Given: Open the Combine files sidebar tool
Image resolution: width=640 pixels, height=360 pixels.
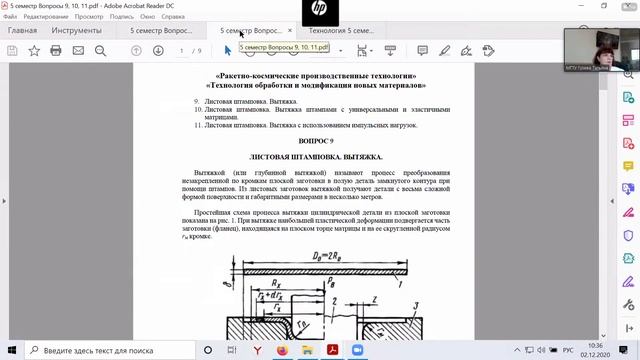Looking at the screenshot, I should click(x=628, y=189).
